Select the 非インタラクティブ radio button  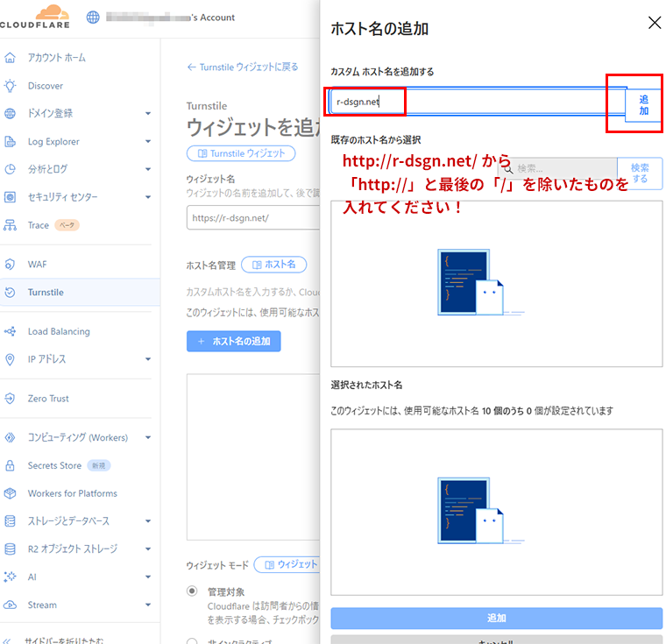[x=192, y=641]
